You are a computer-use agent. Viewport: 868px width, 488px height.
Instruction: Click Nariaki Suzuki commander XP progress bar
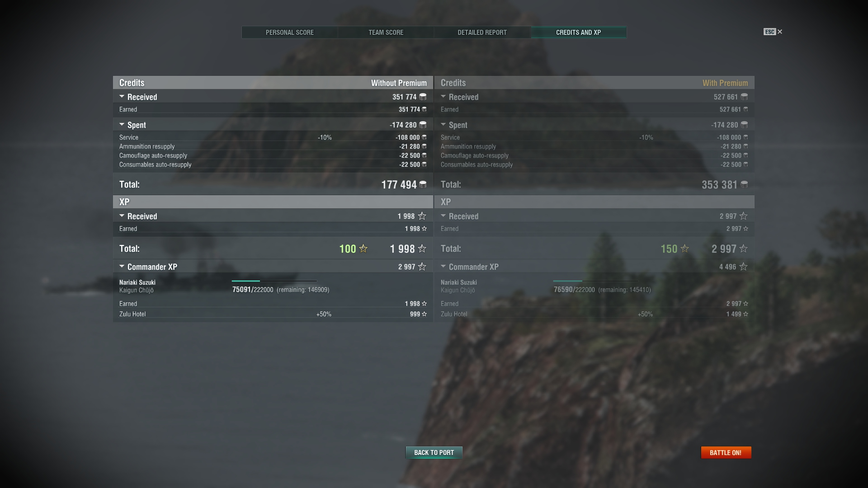(x=274, y=281)
